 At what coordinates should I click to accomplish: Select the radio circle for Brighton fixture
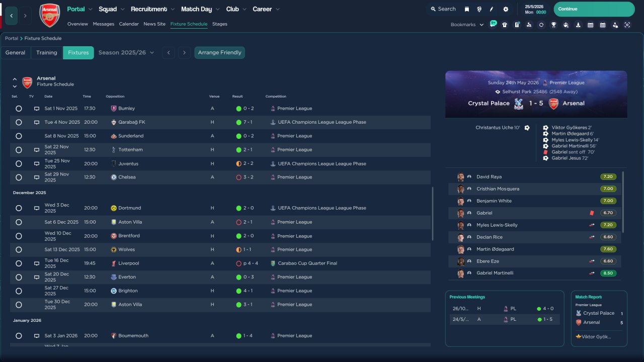19,291
